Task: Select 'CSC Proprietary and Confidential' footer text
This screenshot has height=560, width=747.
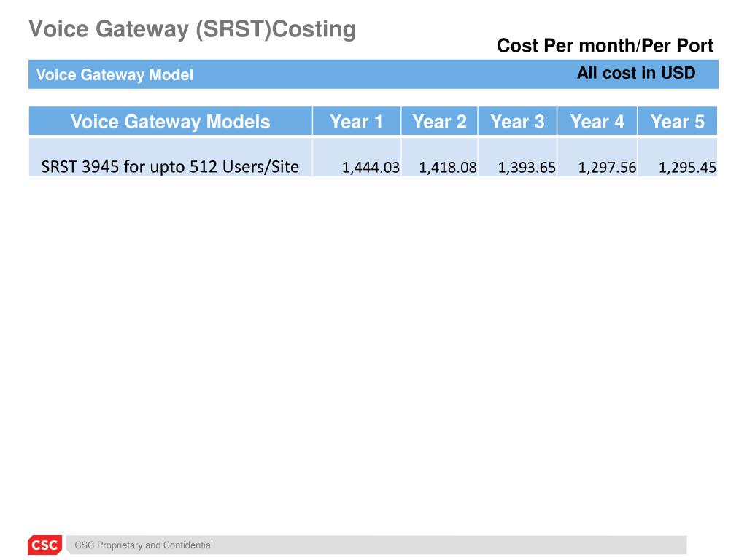Action: 144,545
